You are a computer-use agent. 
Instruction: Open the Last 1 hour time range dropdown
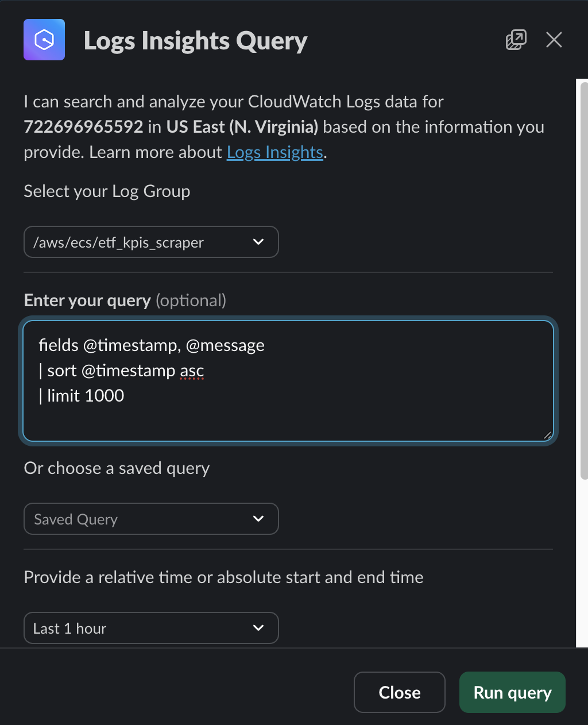tap(151, 628)
